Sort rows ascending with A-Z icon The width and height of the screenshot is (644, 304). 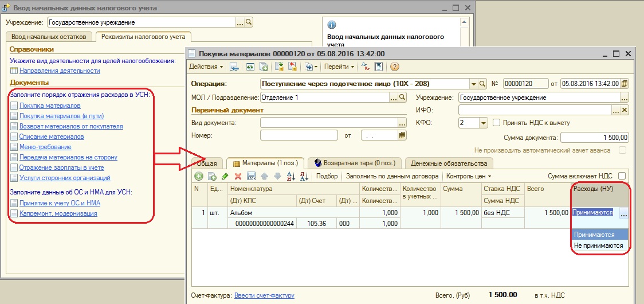coord(290,176)
